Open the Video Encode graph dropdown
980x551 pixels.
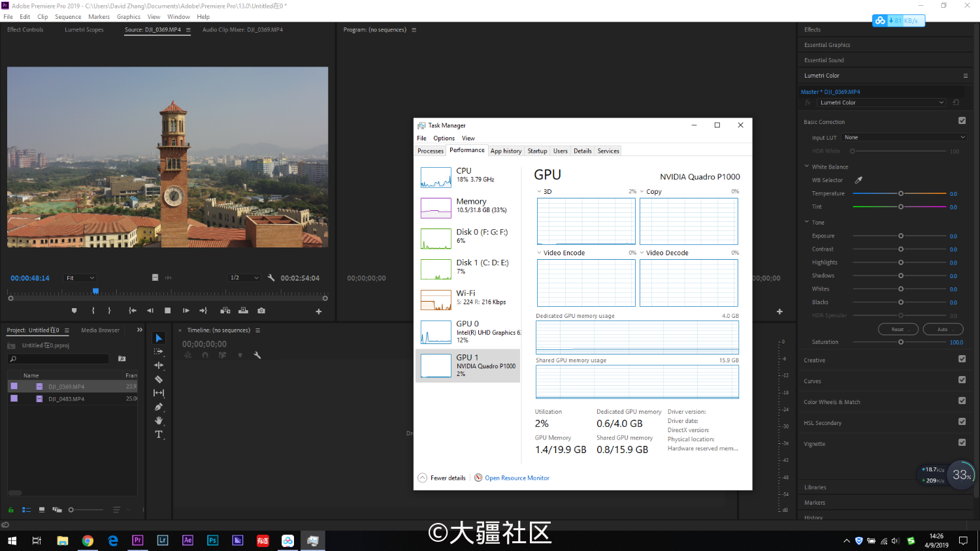(x=539, y=253)
